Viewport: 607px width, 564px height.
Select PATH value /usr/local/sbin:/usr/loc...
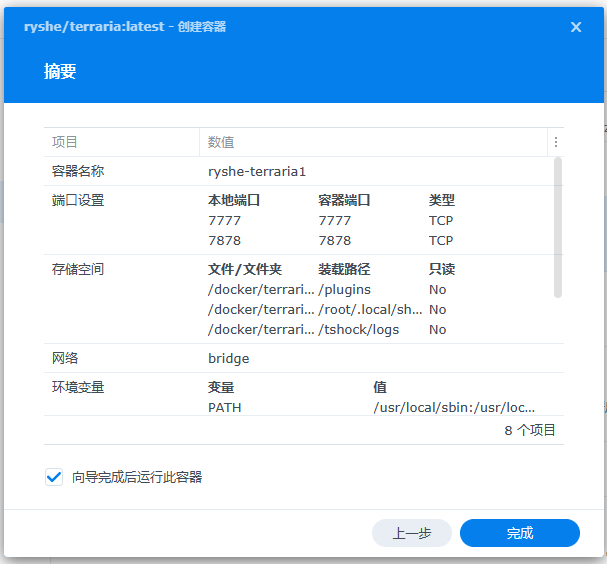(454, 408)
